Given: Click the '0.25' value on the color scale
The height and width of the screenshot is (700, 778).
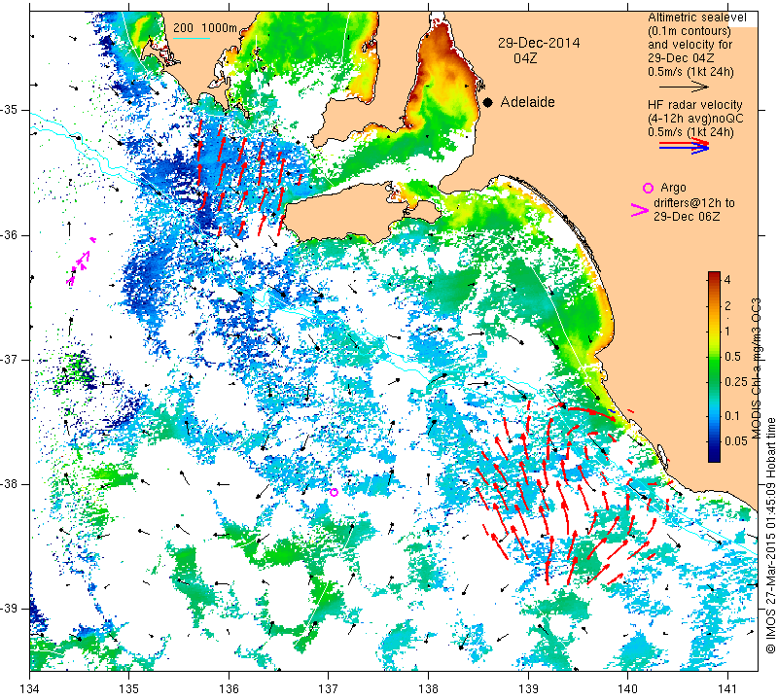Looking at the screenshot, I should pos(736,381).
